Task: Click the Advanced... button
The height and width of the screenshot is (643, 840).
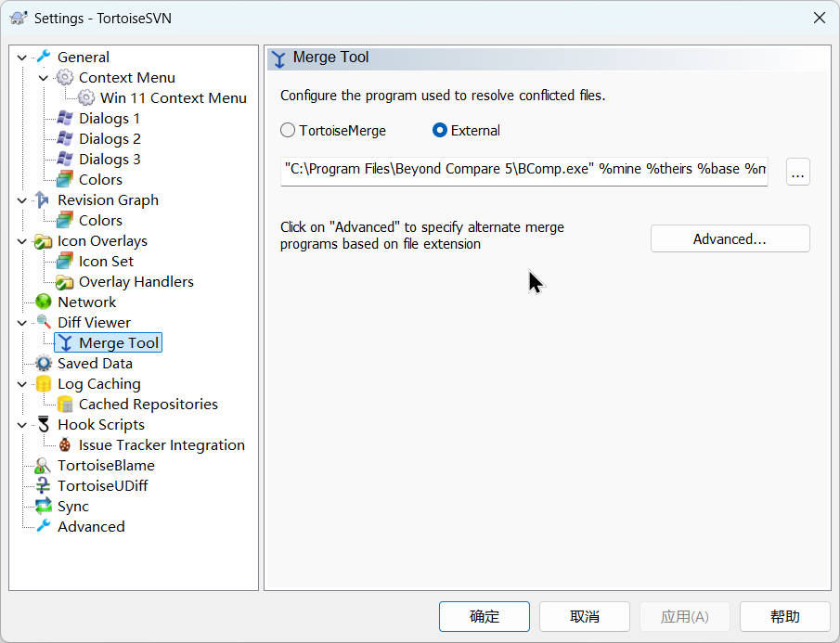Action: [x=730, y=238]
